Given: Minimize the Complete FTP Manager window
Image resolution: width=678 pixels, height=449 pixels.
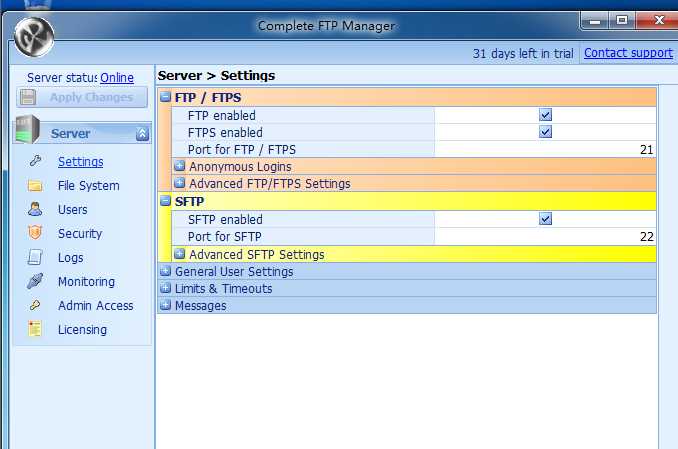Looking at the screenshot, I should coord(595,20).
